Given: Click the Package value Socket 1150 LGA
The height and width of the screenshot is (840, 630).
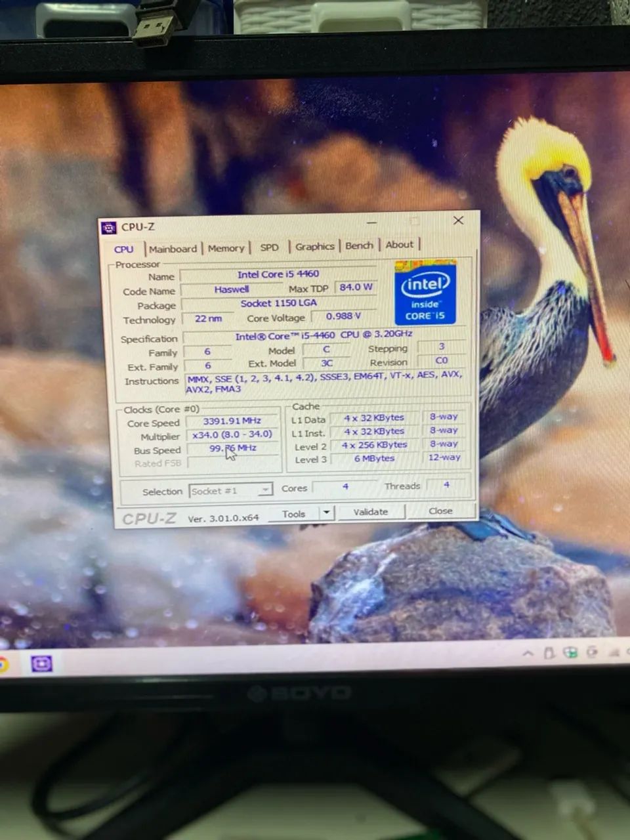Looking at the screenshot, I should [278, 303].
